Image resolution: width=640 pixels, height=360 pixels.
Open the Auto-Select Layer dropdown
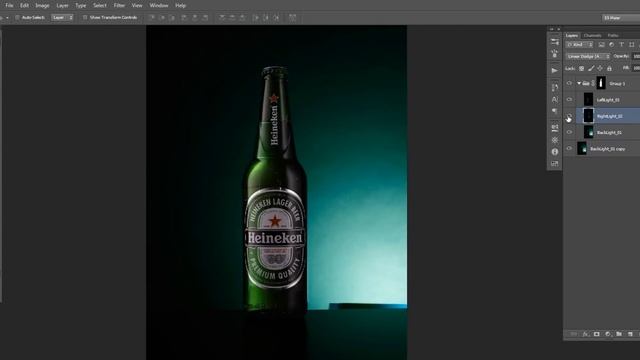[62, 18]
